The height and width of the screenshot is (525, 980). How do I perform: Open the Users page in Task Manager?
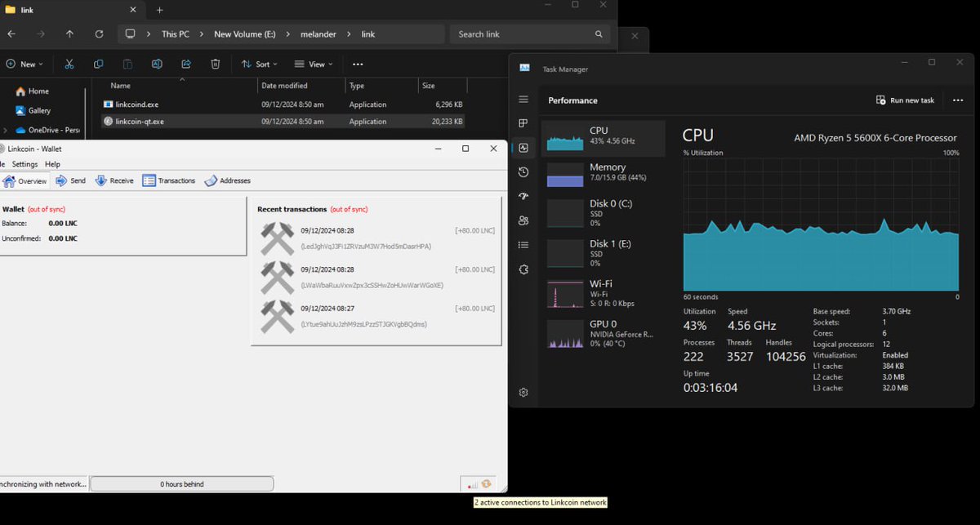pyautogui.click(x=523, y=220)
